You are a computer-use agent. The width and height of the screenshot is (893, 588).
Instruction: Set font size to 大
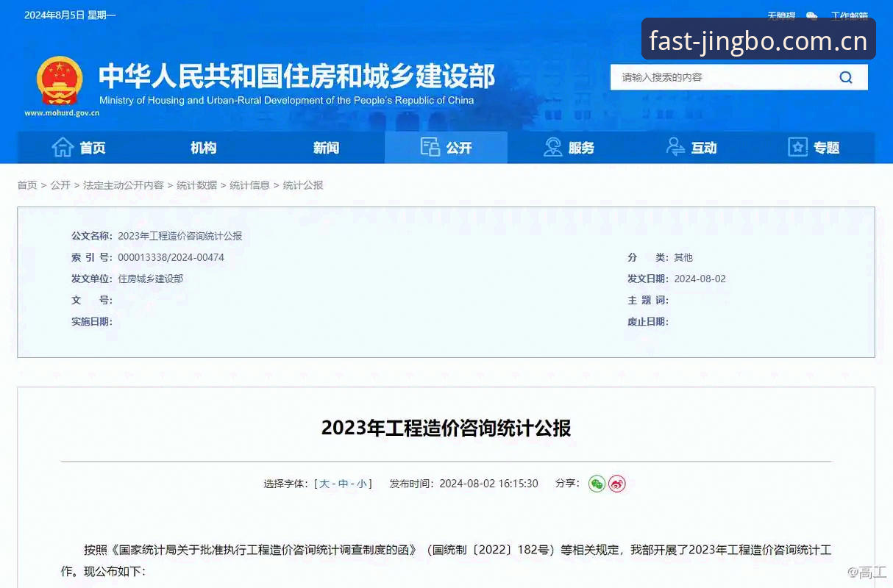click(x=324, y=484)
